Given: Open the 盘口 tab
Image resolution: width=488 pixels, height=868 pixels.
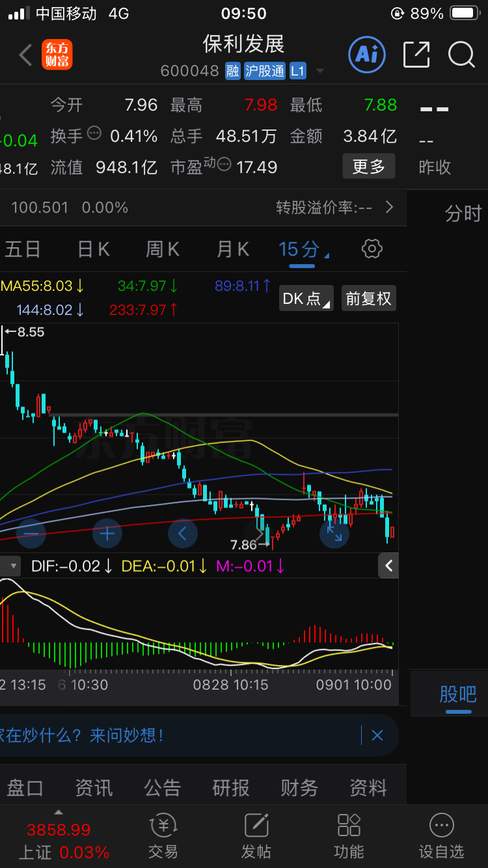Looking at the screenshot, I should pyautogui.click(x=25, y=788).
